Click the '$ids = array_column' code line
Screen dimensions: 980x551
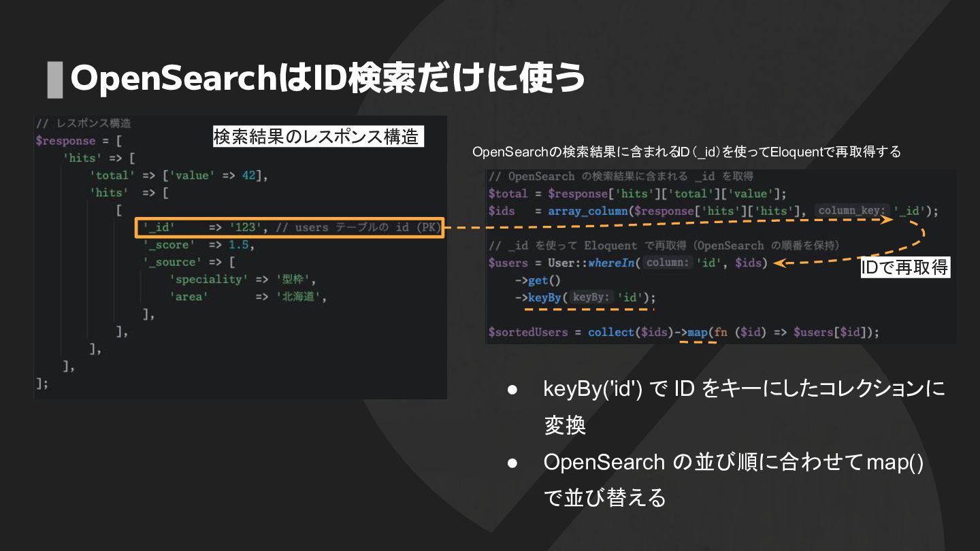pyautogui.click(x=713, y=211)
